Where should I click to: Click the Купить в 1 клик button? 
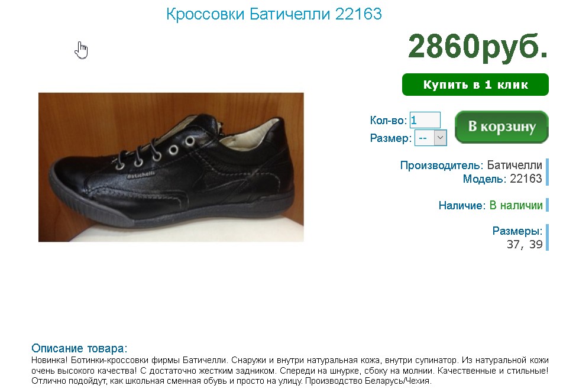click(475, 85)
